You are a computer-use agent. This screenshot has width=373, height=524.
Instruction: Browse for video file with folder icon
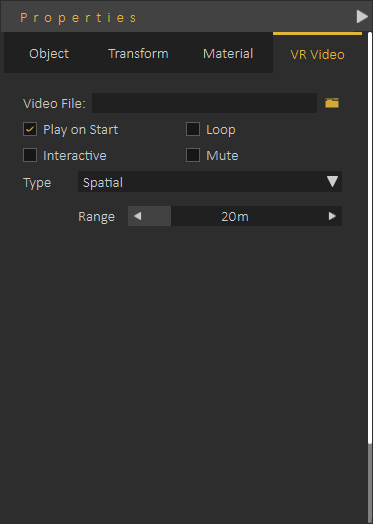coord(332,103)
